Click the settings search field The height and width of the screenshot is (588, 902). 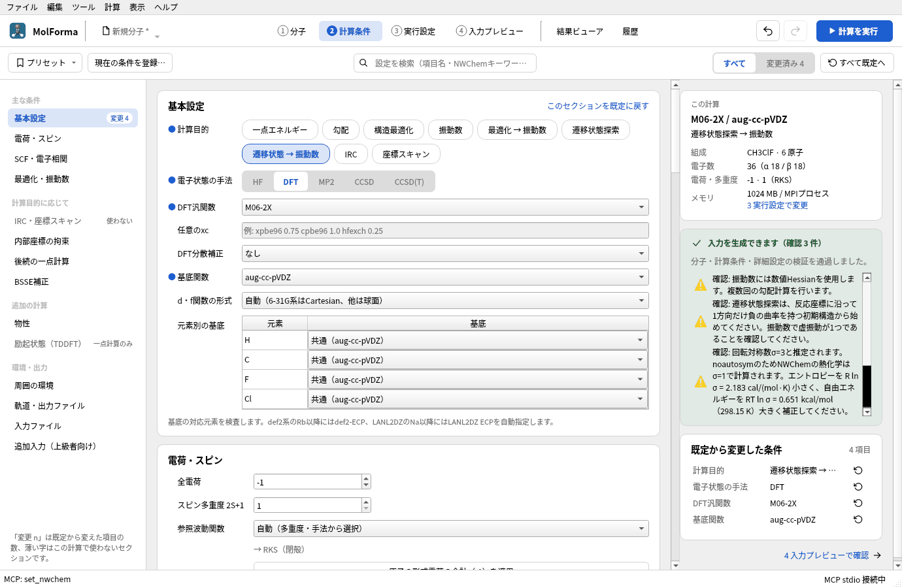445,63
